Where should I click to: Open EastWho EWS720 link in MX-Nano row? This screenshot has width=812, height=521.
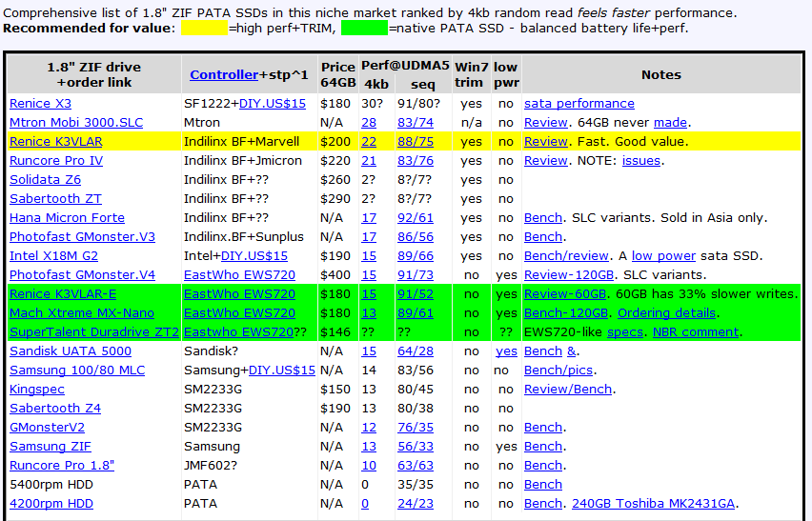point(239,313)
